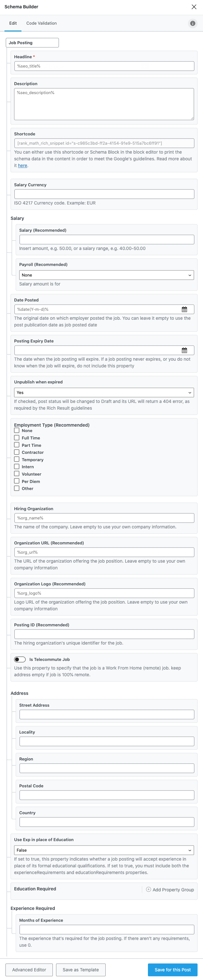The image size is (203, 980).
Task: Open the Advanced Editor
Action: coord(29,970)
